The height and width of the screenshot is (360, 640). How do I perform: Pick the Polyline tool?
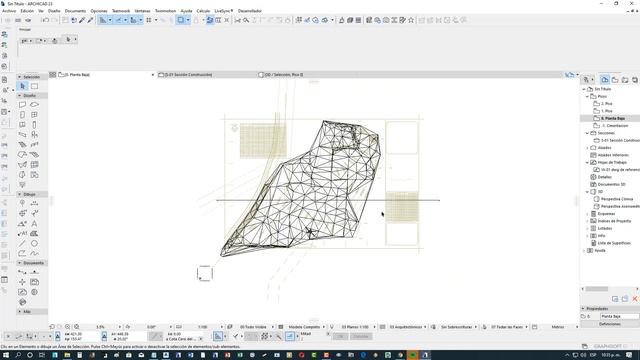pos(22,253)
